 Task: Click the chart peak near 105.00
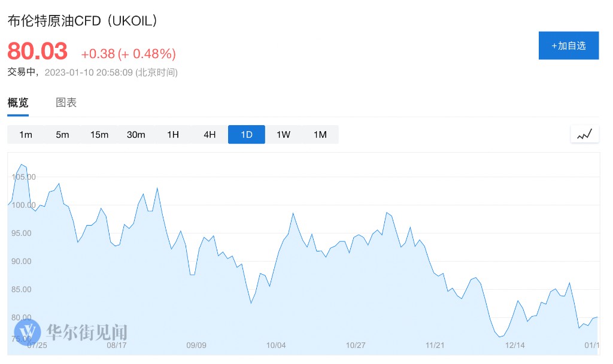click(22, 164)
